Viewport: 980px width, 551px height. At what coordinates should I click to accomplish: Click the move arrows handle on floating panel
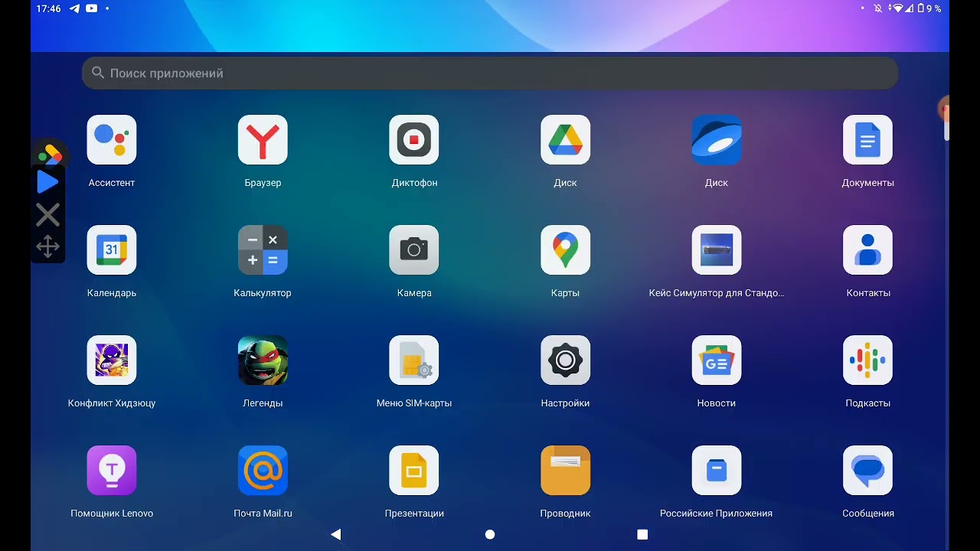[47, 246]
